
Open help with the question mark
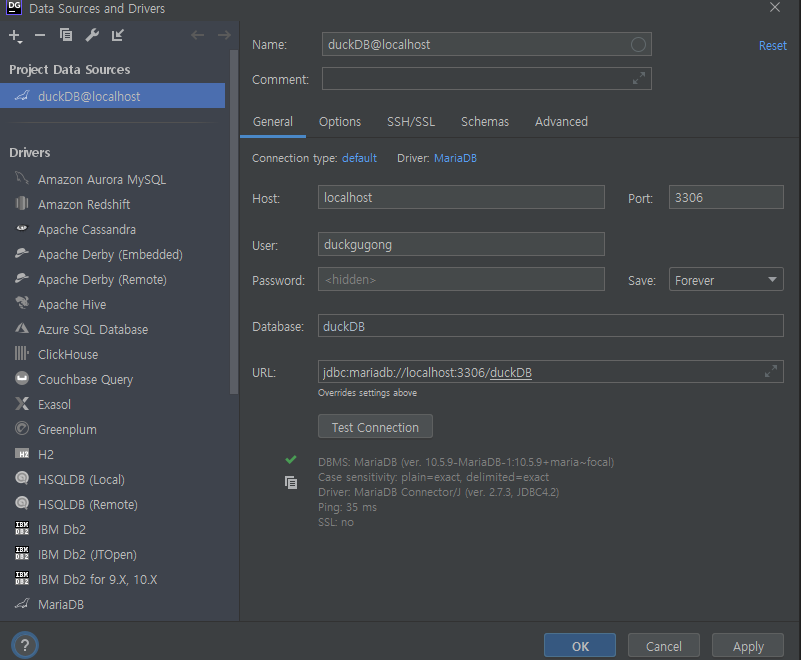click(x=25, y=645)
